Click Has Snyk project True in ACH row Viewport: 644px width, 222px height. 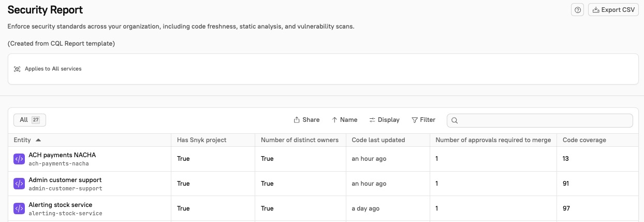coord(183,159)
